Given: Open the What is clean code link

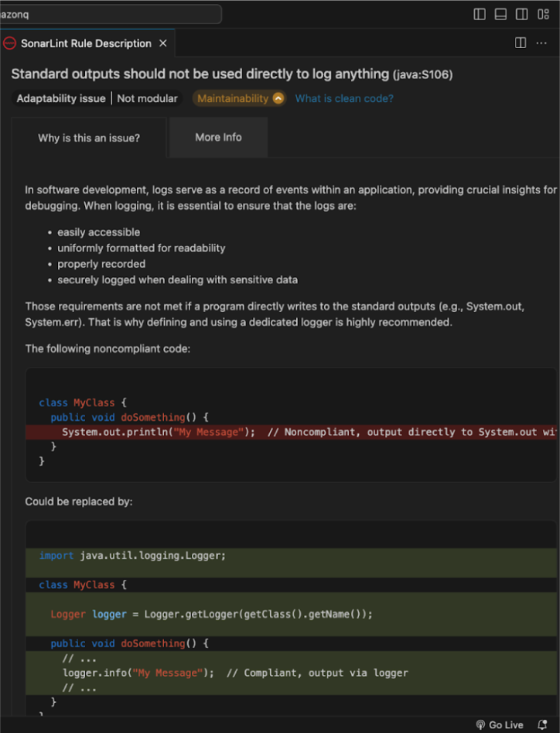Looking at the screenshot, I should pyautogui.click(x=343, y=98).
